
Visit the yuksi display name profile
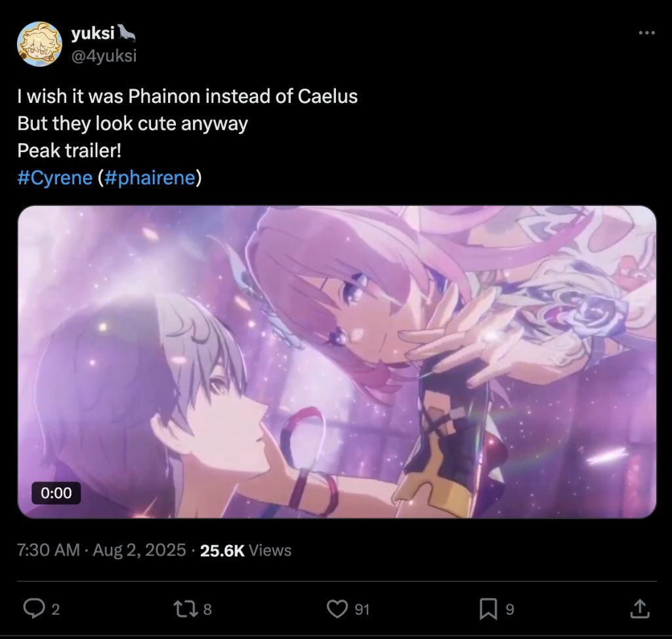(93, 33)
